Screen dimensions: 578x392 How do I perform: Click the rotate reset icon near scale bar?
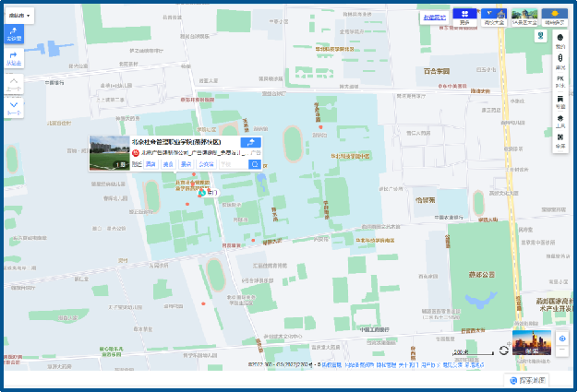(503, 350)
